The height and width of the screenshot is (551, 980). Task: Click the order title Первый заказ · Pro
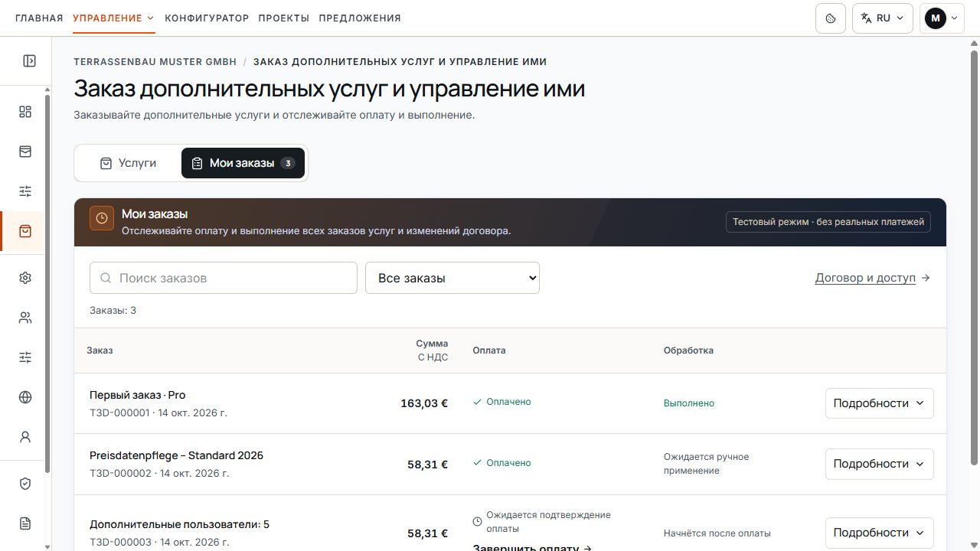[138, 396]
